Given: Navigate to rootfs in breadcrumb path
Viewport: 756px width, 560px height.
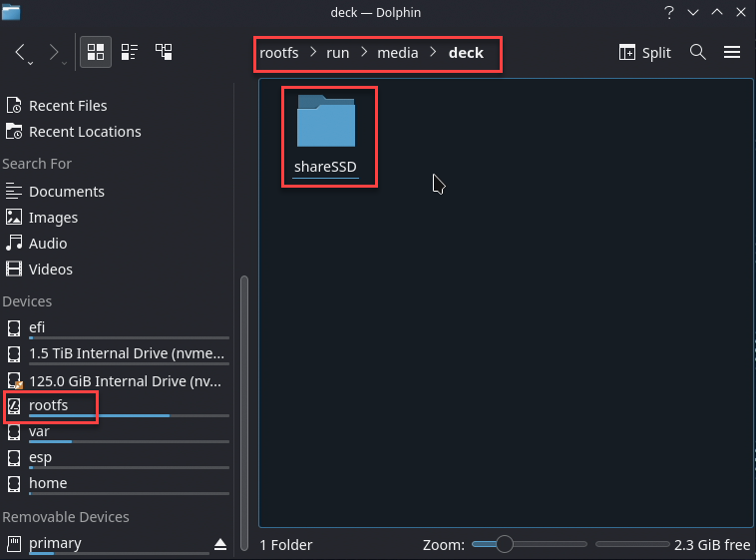Looking at the screenshot, I should click(279, 53).
